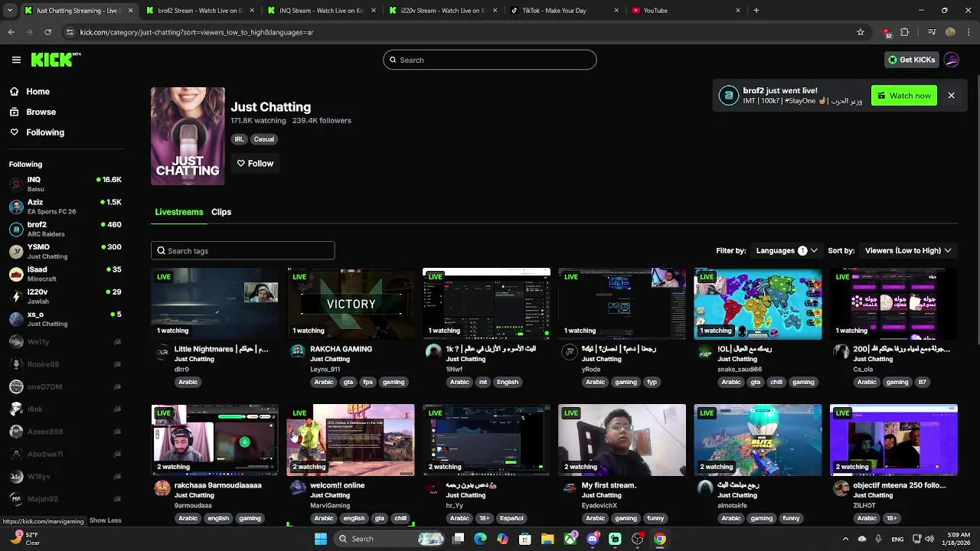The width and height of the screenshot is (980, 551).
Task: Open Discord icon on taskbar
Action: (593, 539)
